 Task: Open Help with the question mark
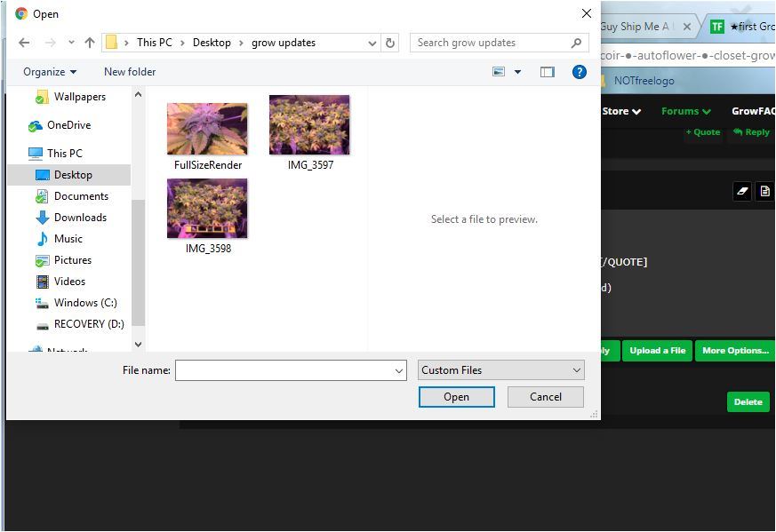579,72
